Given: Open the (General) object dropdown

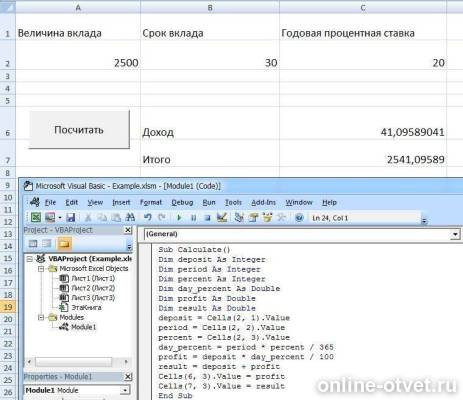Looking at the screenshot, I should (455, 234).
